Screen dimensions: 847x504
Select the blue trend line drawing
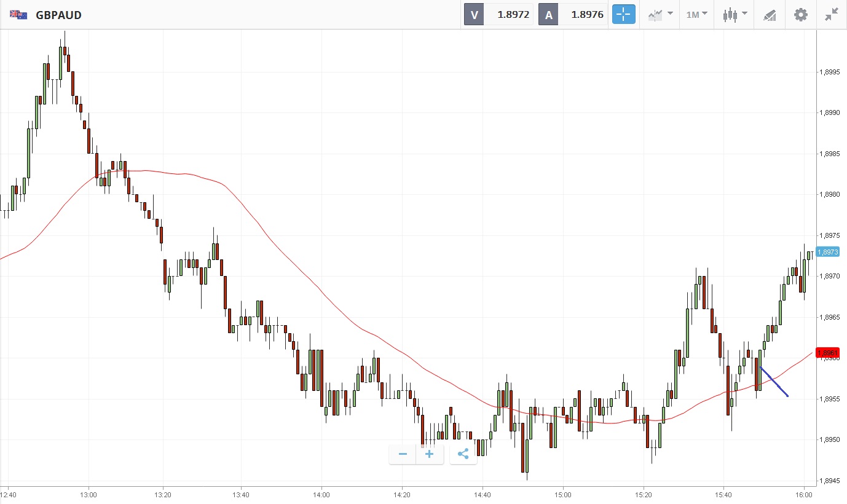click(774, 382)
